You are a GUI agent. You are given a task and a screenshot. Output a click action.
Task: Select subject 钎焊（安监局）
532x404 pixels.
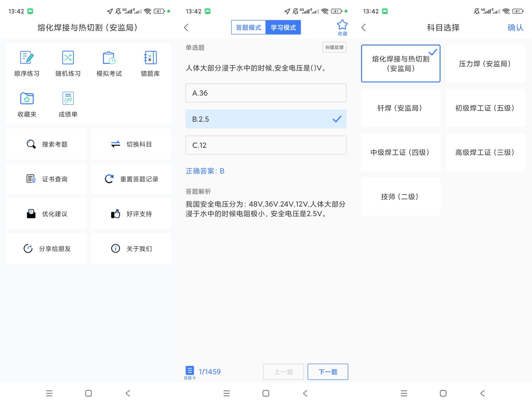pos(401,108)
